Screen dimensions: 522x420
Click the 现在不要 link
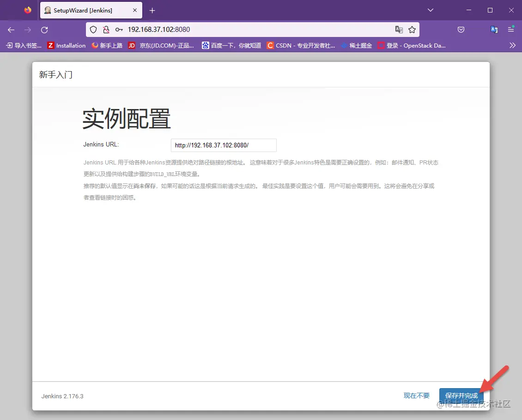pos(417,396)
